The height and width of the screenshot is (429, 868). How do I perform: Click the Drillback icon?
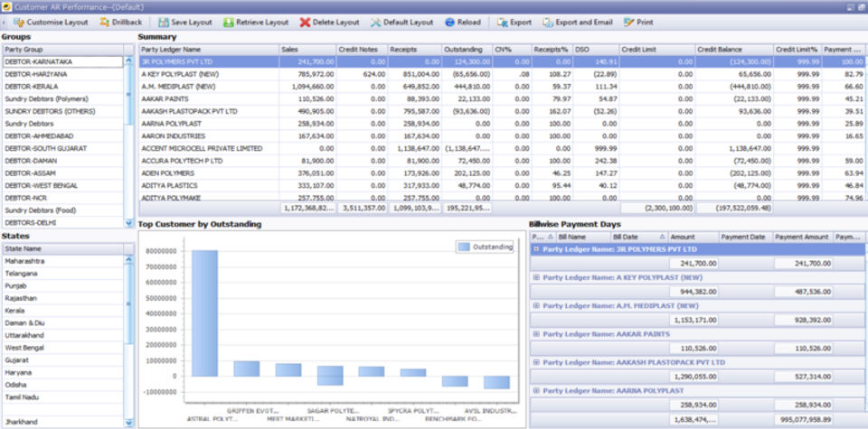[x=105, y=22]
